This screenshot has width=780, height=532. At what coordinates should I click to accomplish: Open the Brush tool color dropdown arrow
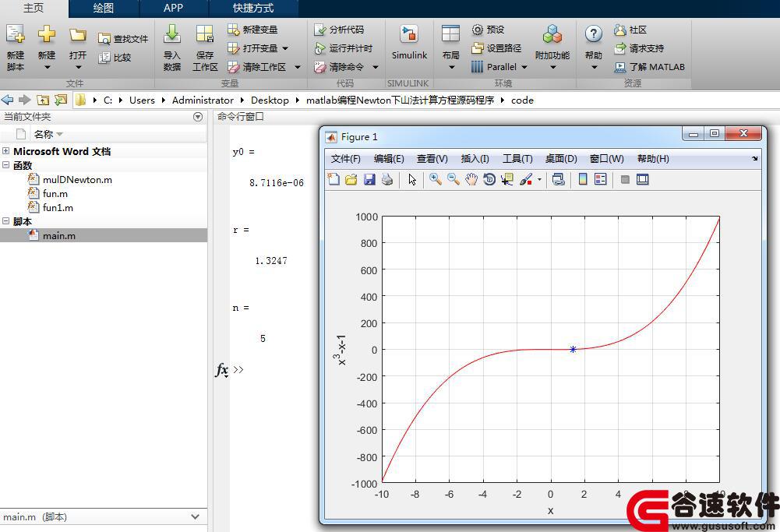pos(539,179)
